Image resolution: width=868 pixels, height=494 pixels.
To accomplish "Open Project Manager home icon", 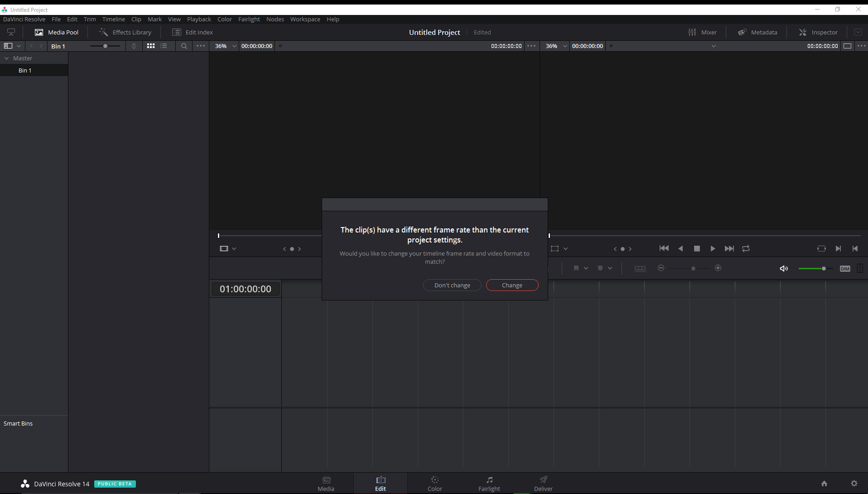I will [824, 484].
